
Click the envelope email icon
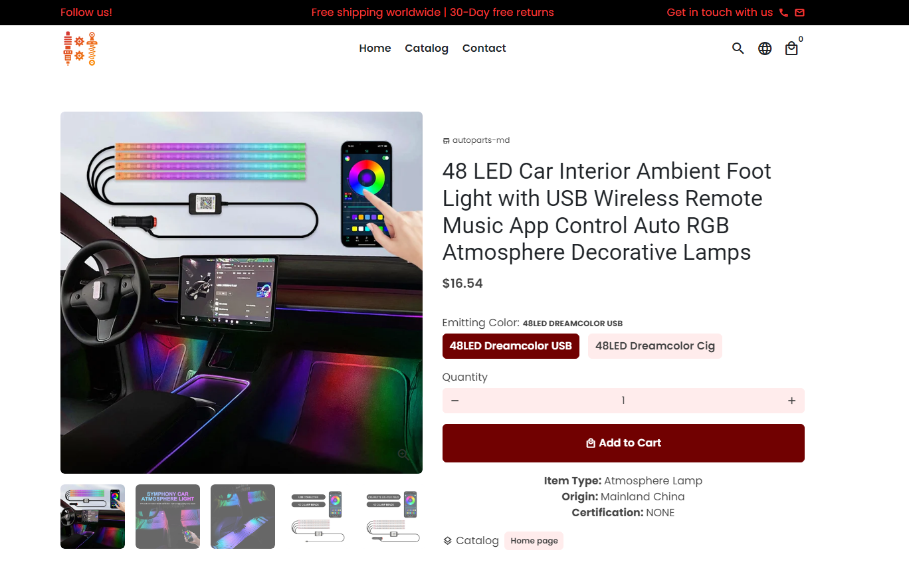799,13
